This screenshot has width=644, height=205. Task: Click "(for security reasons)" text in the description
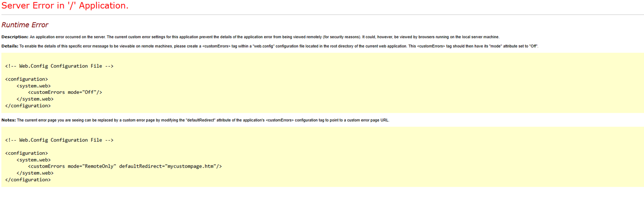tap(342, 37)
